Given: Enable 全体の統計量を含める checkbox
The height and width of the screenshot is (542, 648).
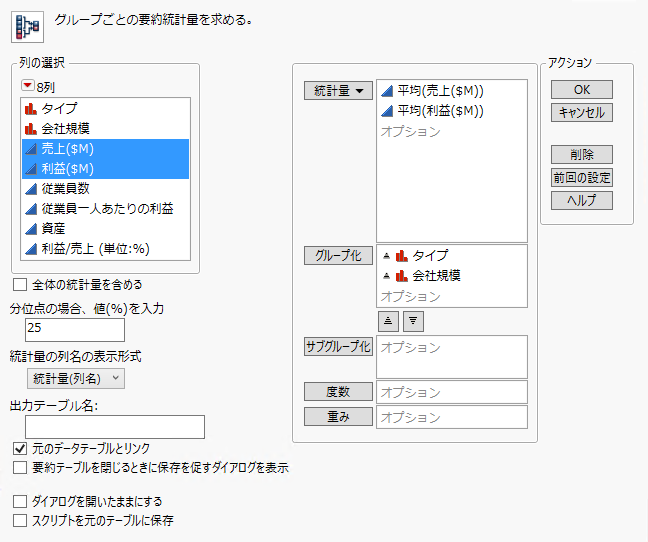Looking at the screenshot, I should [x=20, y=285].
